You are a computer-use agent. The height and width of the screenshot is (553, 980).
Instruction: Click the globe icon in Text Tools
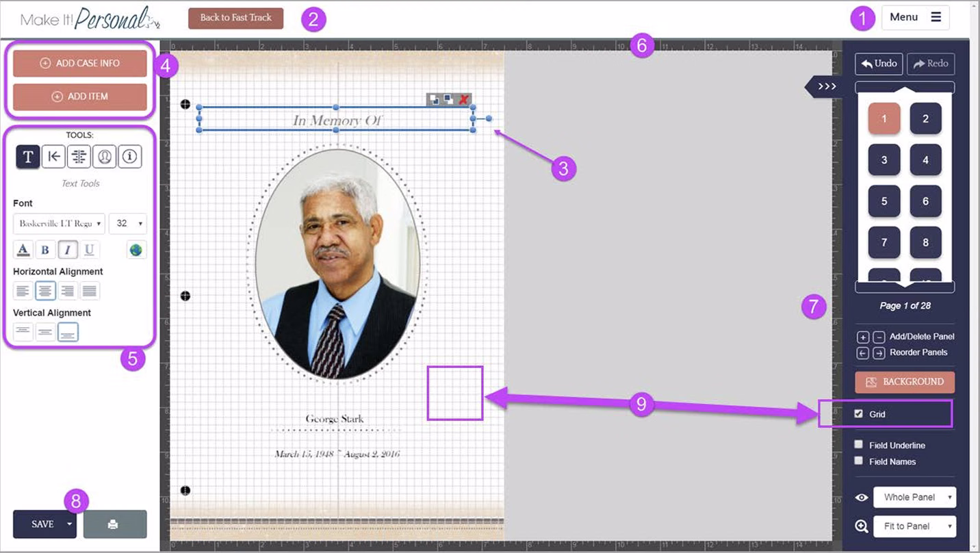[136, 250]
